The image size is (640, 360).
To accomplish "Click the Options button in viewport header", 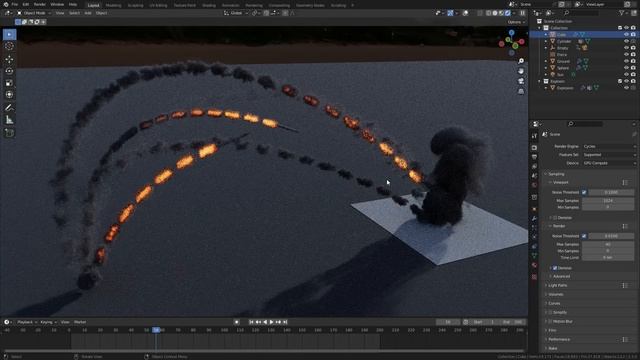I will (516, 22).
